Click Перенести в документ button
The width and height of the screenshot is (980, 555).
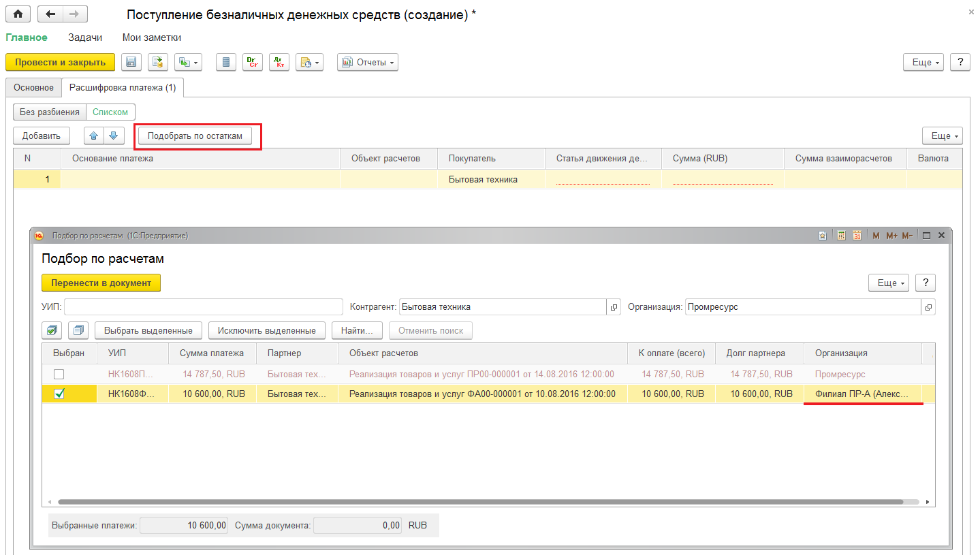click(x=101, y=283)
